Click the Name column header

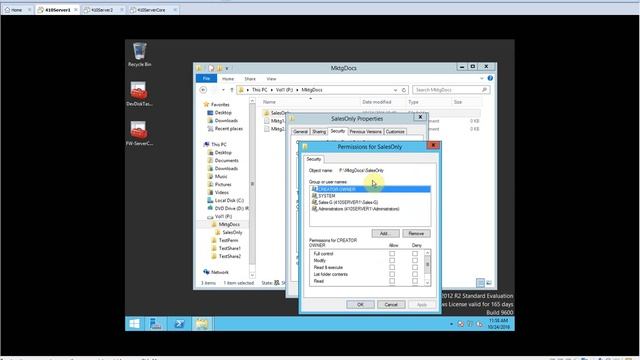pos(269,102)
